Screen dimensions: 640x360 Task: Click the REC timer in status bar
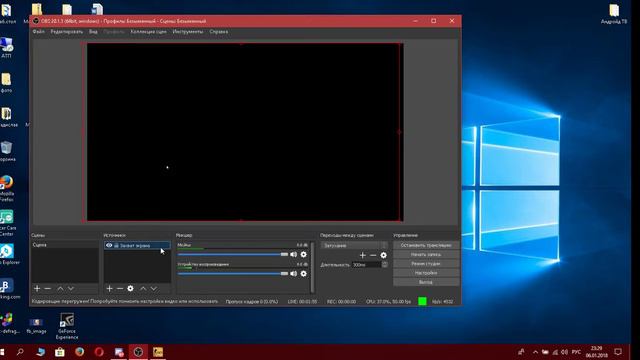click(341, 302)
